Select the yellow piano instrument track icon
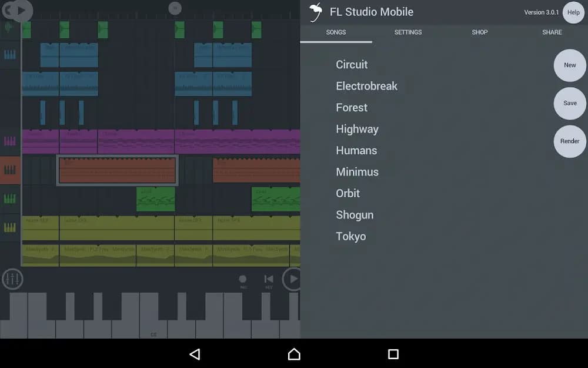This screenshot has height=368, width=588. click(x=11, y=227)
